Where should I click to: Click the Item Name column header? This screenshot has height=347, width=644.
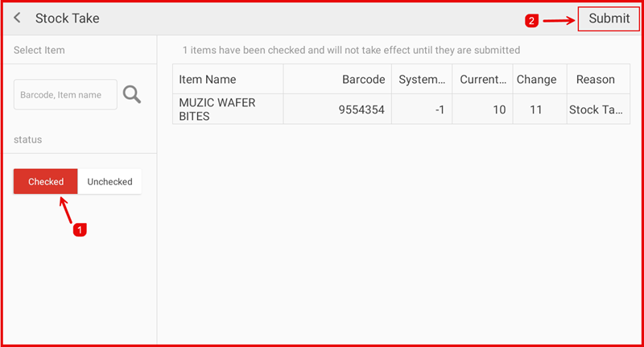point(228,79)
